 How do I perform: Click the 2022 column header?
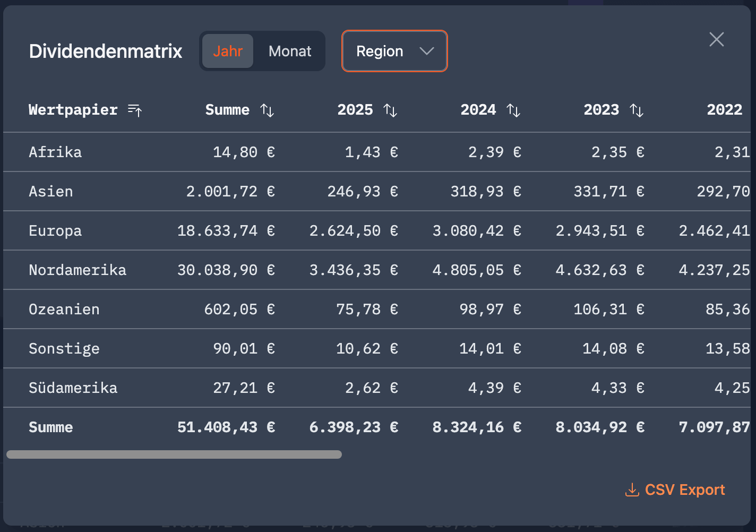point(725,110)
